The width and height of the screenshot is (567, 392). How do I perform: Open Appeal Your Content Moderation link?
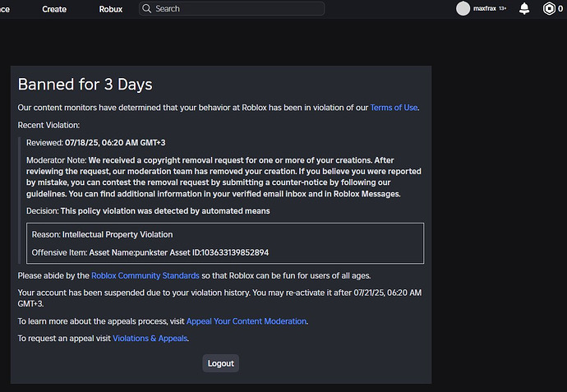[x=247, y=321]
